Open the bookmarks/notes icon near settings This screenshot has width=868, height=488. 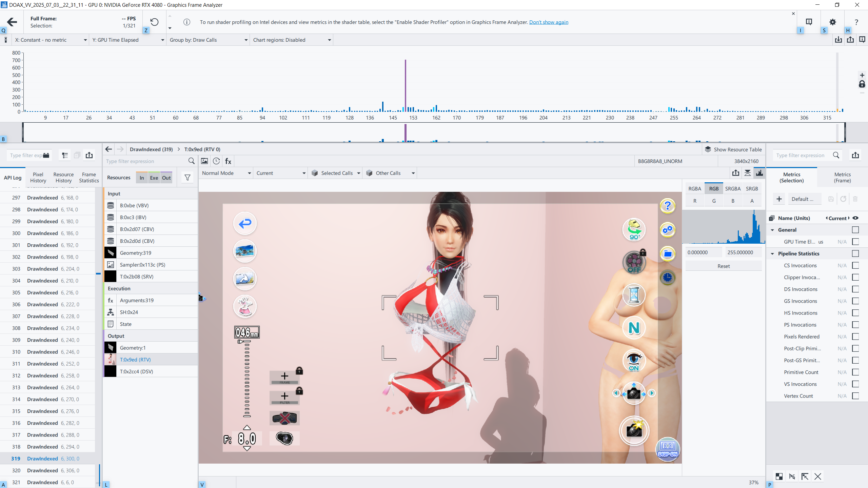809,22
